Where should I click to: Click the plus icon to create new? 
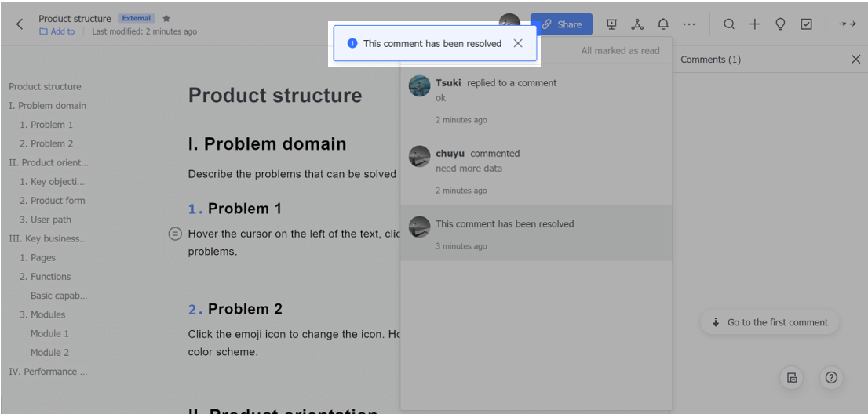click(754, 24)
